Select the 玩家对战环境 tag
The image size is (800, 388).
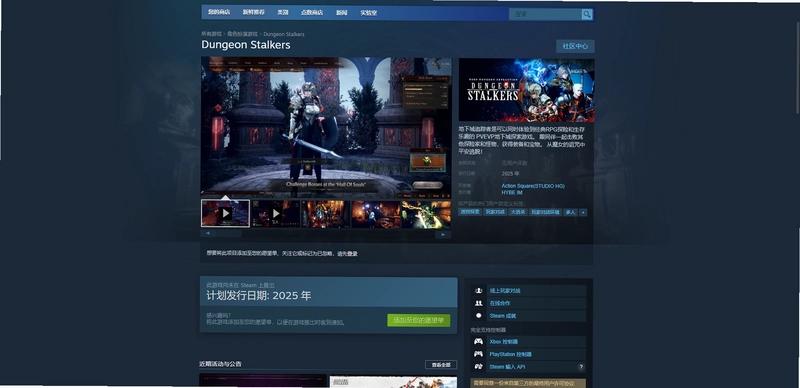(x=545, y=212)
